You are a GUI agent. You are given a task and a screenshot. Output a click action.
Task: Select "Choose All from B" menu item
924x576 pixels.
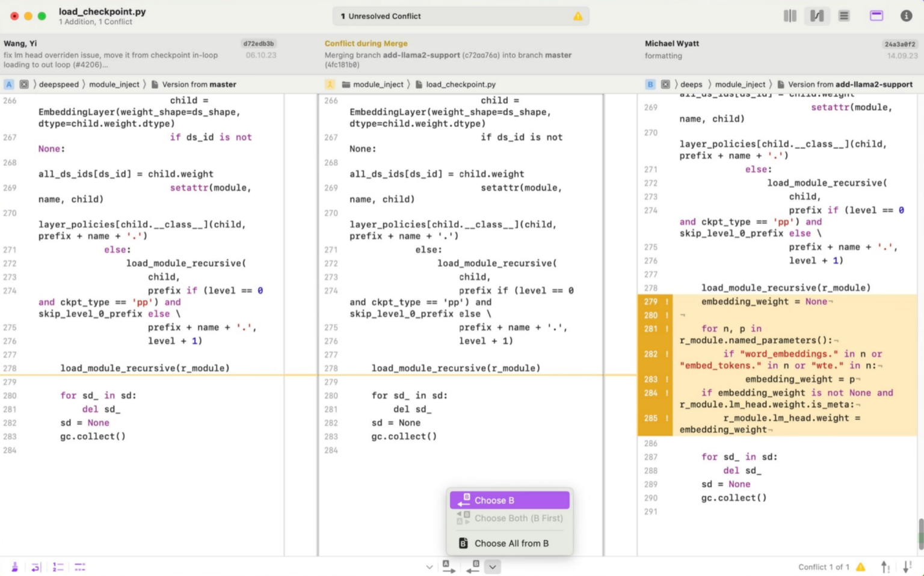[x=511, y=544]
